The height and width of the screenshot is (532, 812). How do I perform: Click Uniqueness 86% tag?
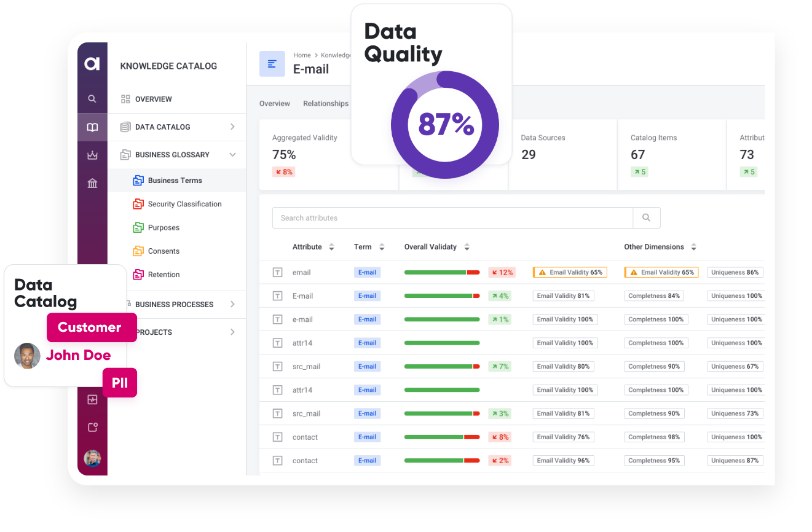[735, 272]
